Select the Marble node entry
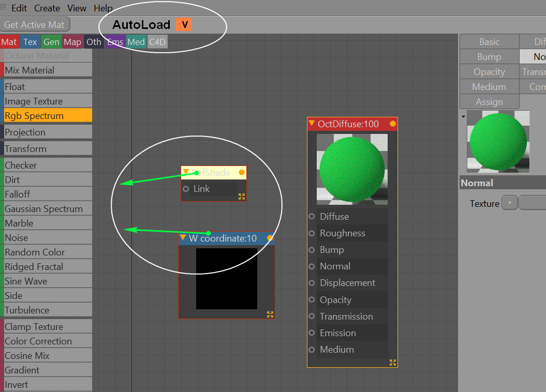 [x=46, y=223]
